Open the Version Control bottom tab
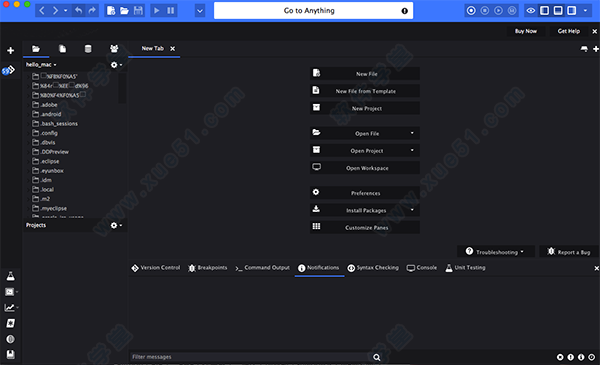The width and height of the screenshot is (600, 365). tap(155, 268)
